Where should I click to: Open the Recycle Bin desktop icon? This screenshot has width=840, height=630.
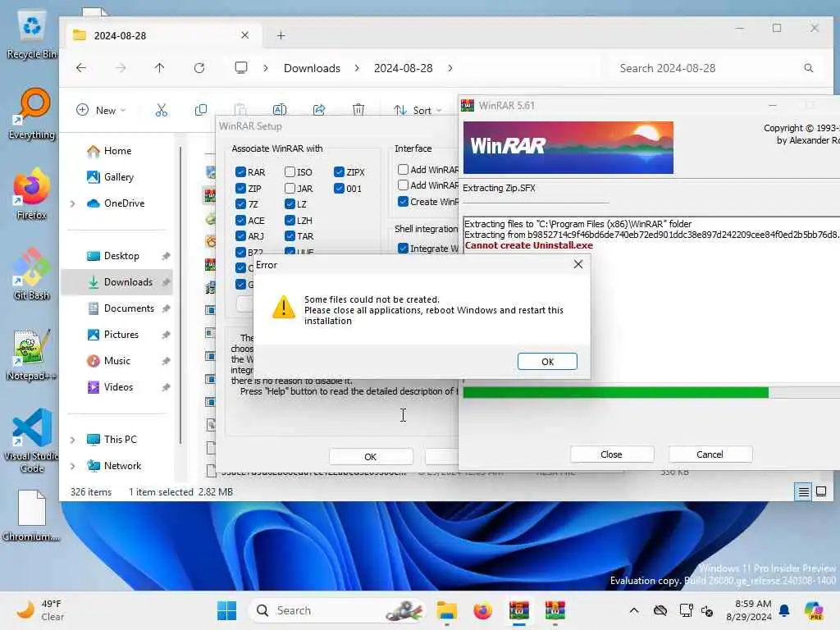tap(32, 34)
